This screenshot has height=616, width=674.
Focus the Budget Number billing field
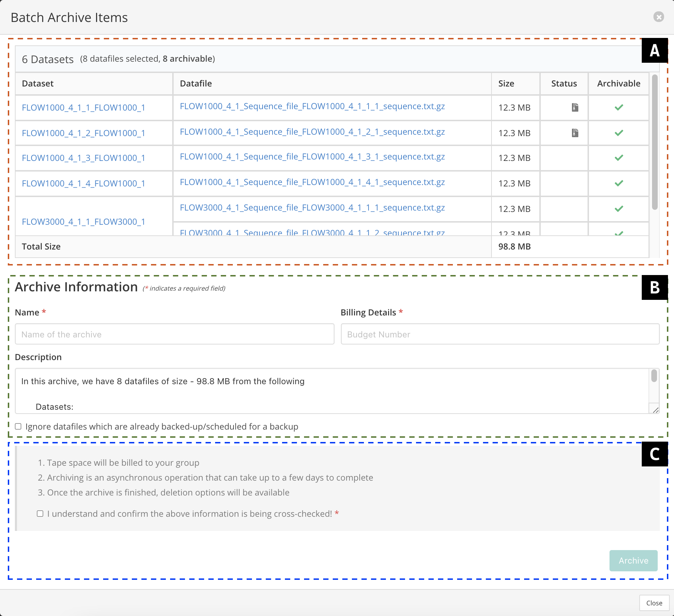coord(500,334)
